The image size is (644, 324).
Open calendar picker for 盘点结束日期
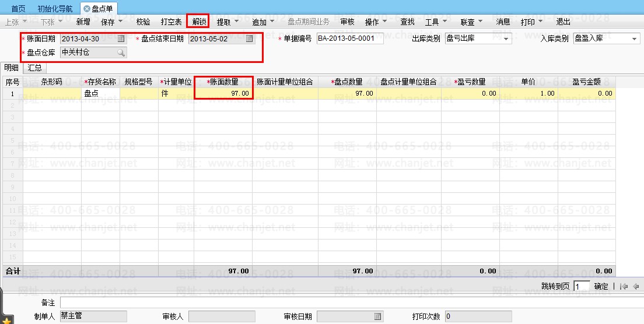[x=249, y=39]
